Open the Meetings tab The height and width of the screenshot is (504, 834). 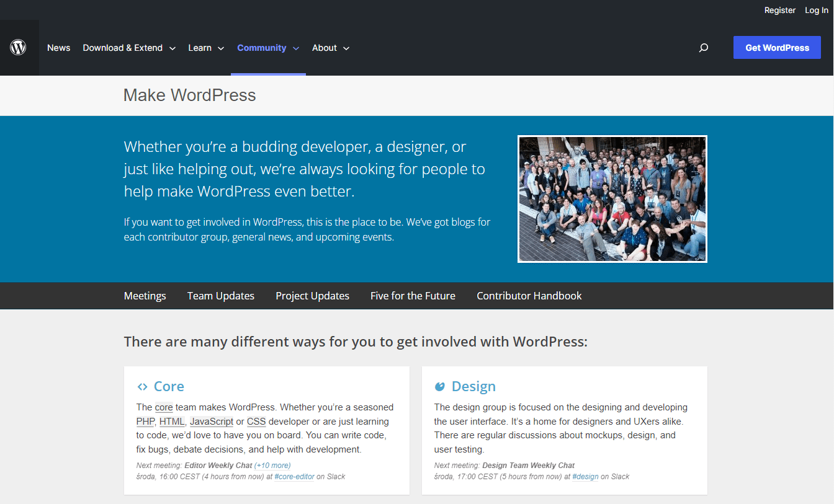click(x=145, y=296)
